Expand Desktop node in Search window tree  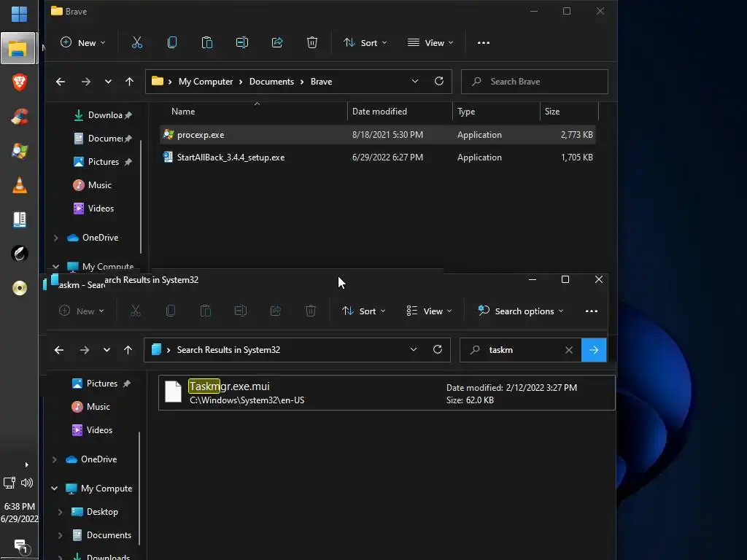point(60,512)
